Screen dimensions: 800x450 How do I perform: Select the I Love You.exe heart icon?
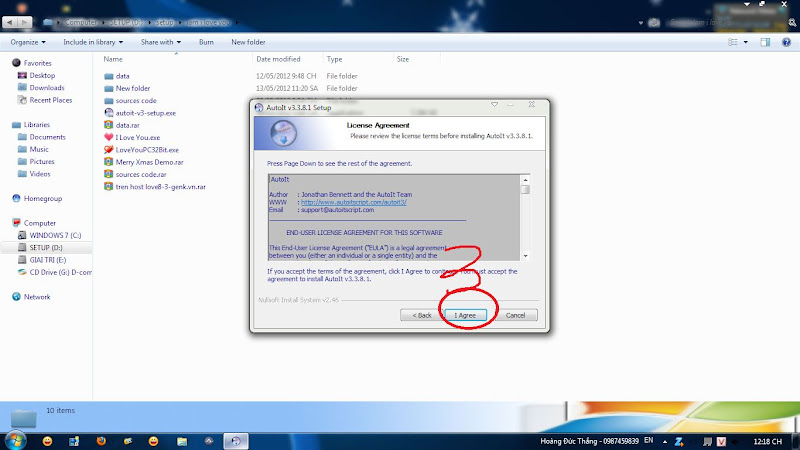[x=108, y=137]
